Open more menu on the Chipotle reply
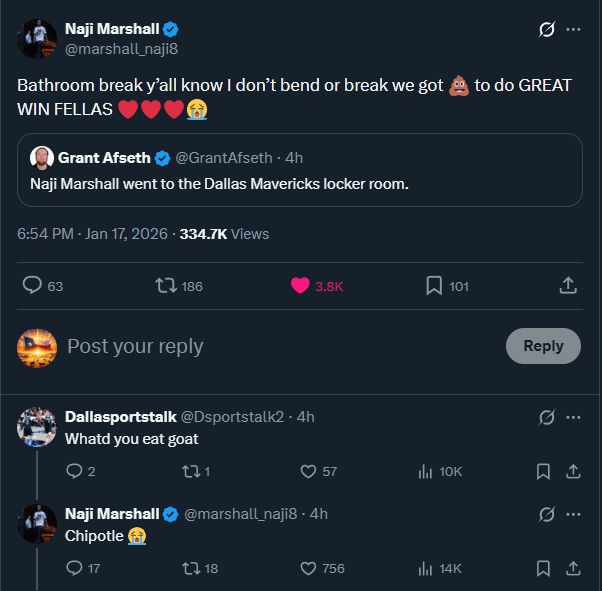The width and height of the screenshot is (602, 591). (573, 514)
